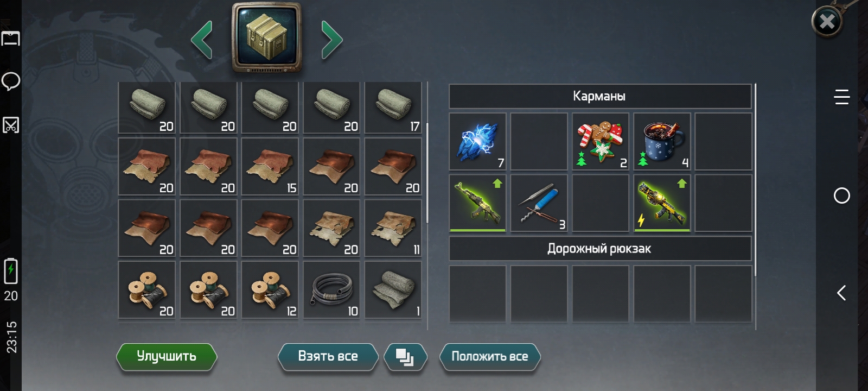Screen dimensions: 868x391
Task: Go to the next storage chest arrow
Action: pos(331,39)
